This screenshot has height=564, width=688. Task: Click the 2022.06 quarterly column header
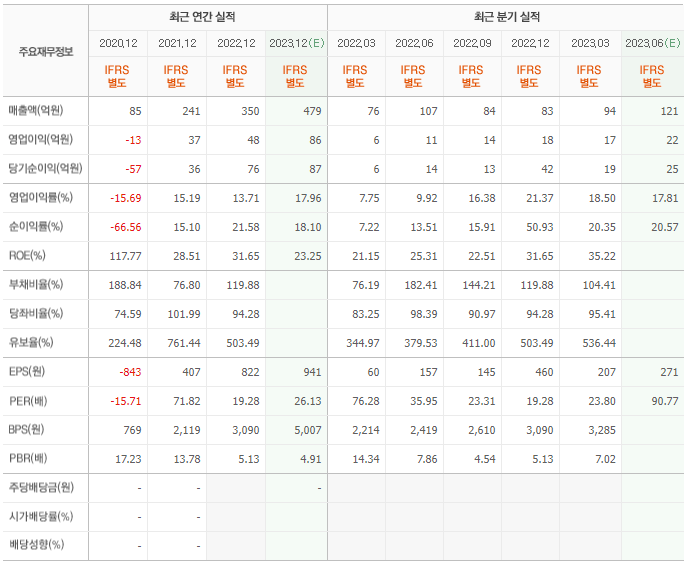414,43
